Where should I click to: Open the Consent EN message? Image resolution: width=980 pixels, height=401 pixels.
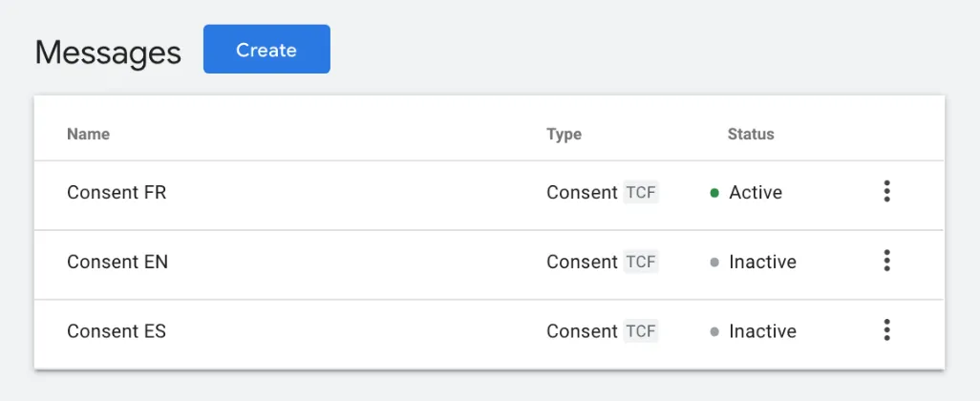[x=117, y=262]
